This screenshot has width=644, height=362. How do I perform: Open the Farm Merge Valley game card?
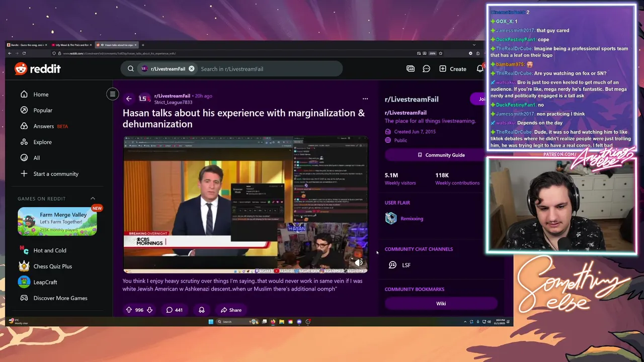(x=57, y=221)
